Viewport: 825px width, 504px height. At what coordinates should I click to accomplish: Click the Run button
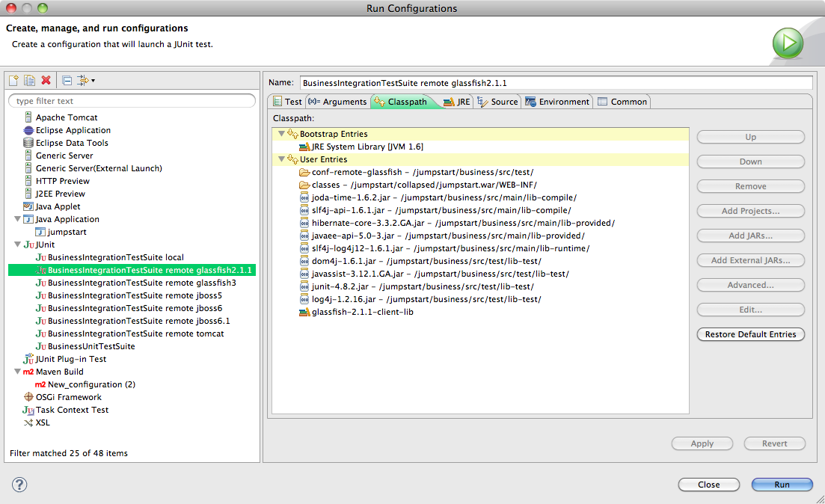pyautogui.click(x=782, y=485)
